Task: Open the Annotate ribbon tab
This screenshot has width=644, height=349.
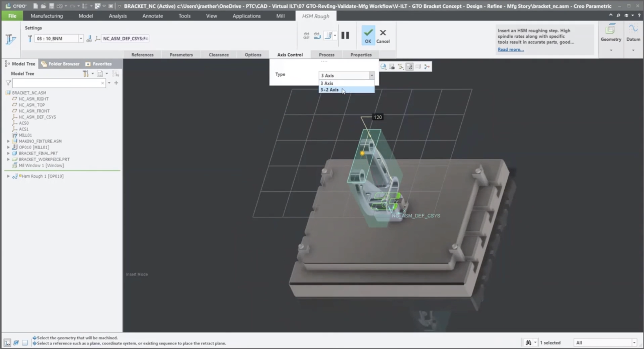Action: pos(152,16)
